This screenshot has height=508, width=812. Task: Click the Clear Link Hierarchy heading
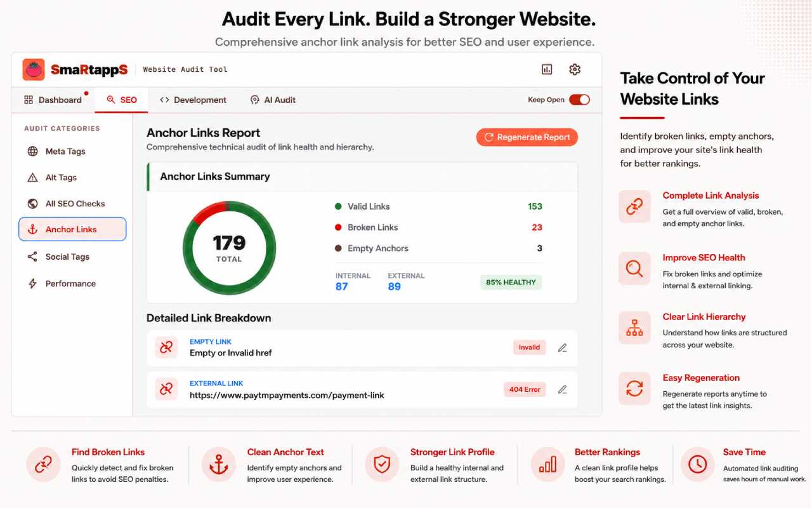point(704,317)
